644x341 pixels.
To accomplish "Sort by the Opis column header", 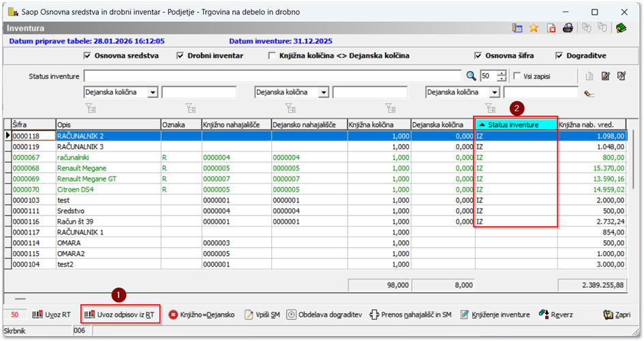I will point(108,125).
